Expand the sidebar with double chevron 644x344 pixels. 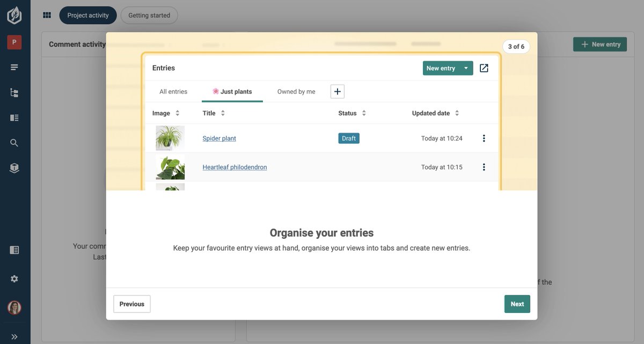14,336
